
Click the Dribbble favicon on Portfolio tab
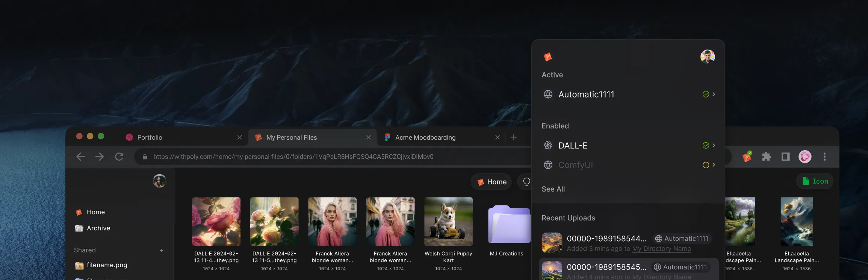(x=129, y=137)
